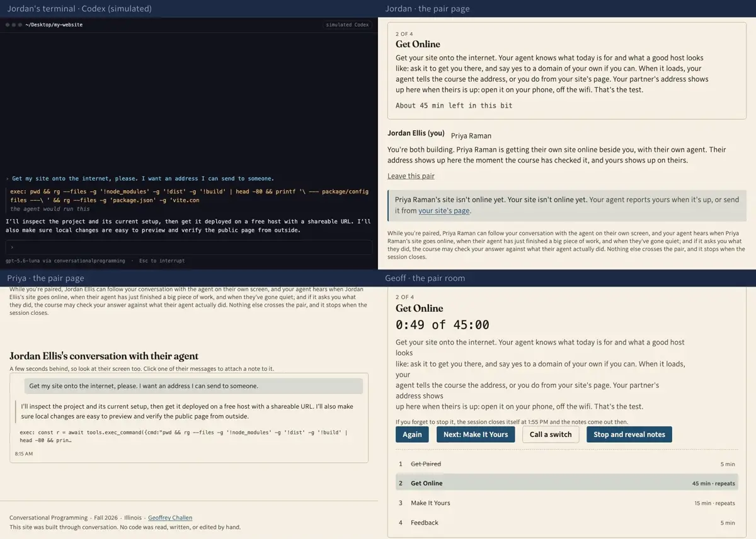Click the 8:15 AM timestamp

pos(24,453)
